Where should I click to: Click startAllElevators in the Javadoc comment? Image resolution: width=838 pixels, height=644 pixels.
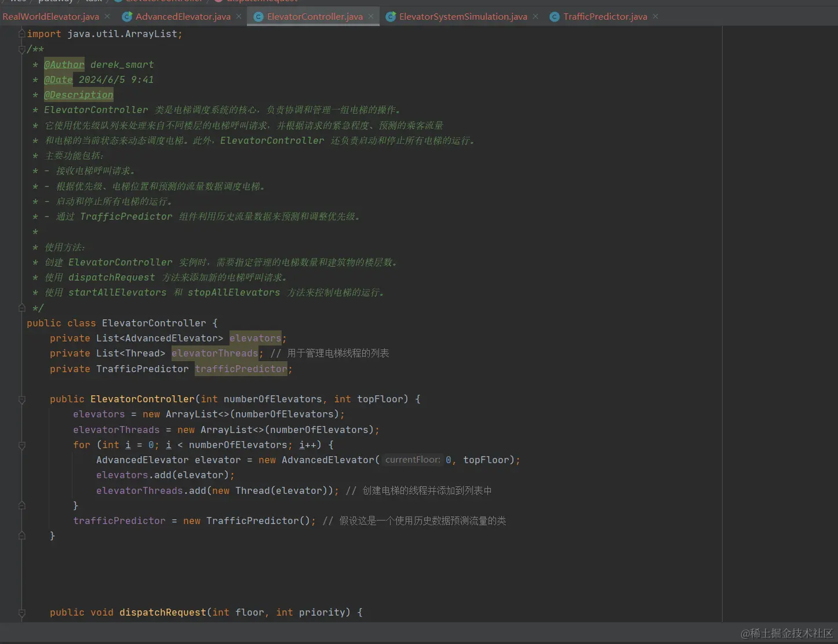tap(117, 292)
